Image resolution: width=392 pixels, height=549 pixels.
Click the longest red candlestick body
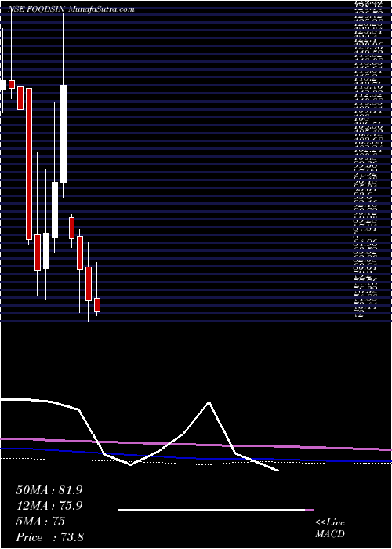pyautogui.click(x=29, y=164)
